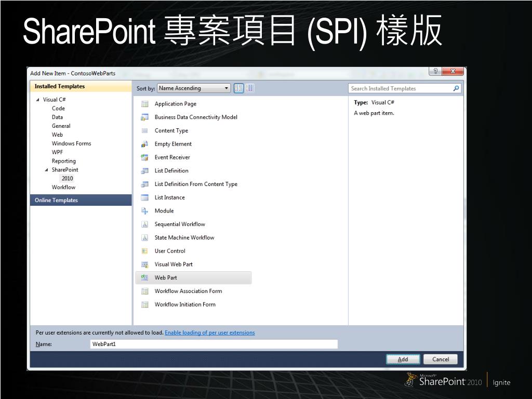Select the Module label
The width and height of the screenshot is (532, 399).
[164, 211]
